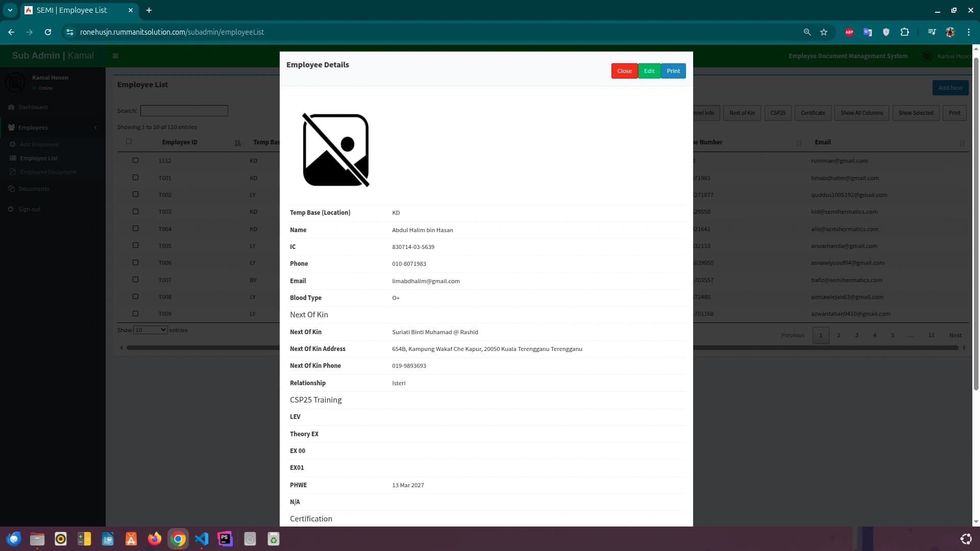980x551 pixels.
Task: Open the ABP extension icon
Action: pyautogui.click(x=849, y=32)
